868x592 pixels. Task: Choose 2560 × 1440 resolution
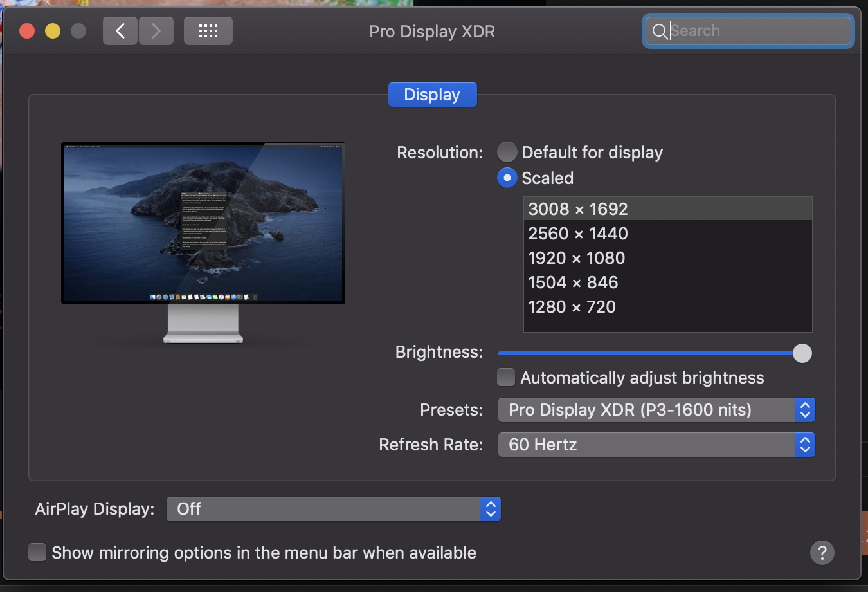click(x=668, y=234)
